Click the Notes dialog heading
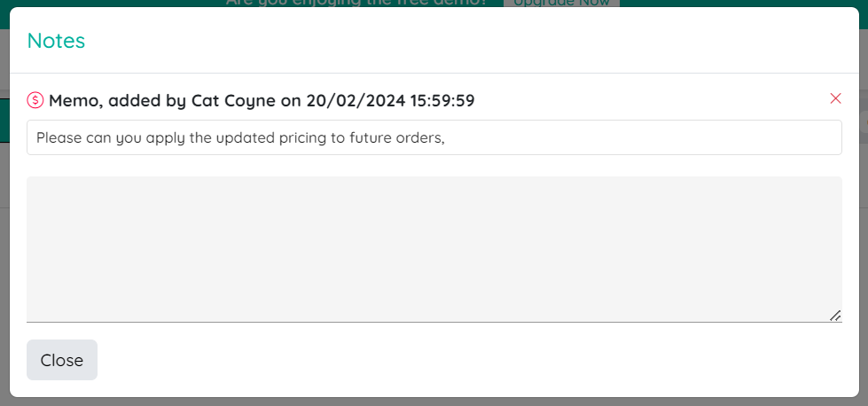This screenshot has height=406, width=868. pyautogui.click(x=56, y=41)
